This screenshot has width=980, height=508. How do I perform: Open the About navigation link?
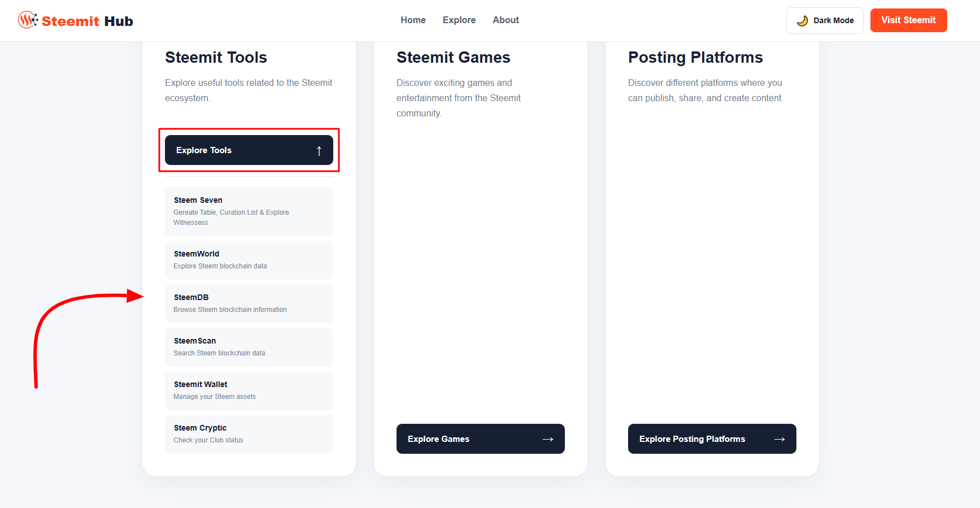(506, 20)
